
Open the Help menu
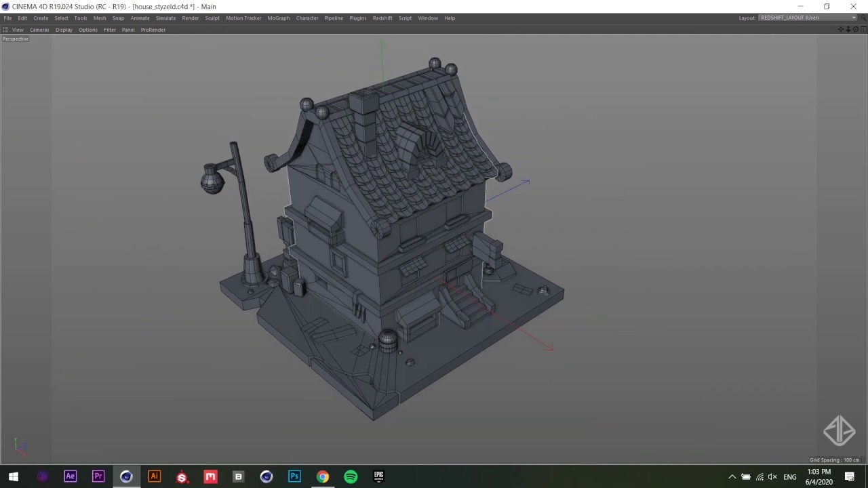450,18
